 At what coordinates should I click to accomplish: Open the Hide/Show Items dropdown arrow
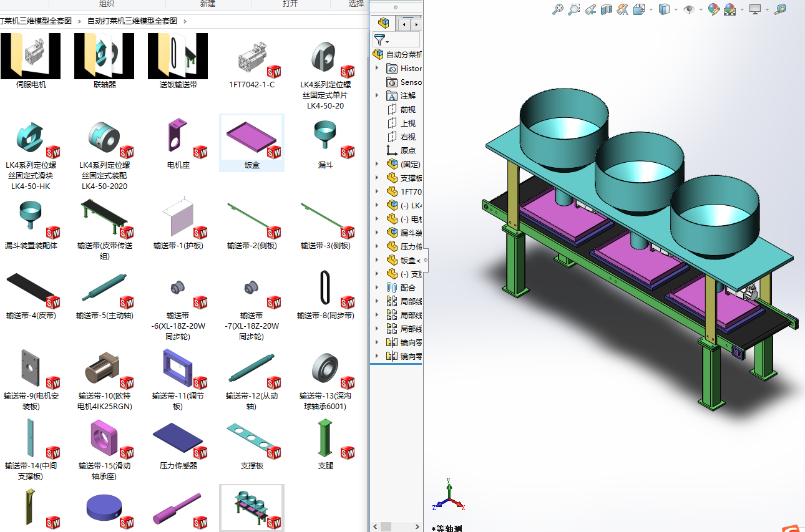coord(701,9)
